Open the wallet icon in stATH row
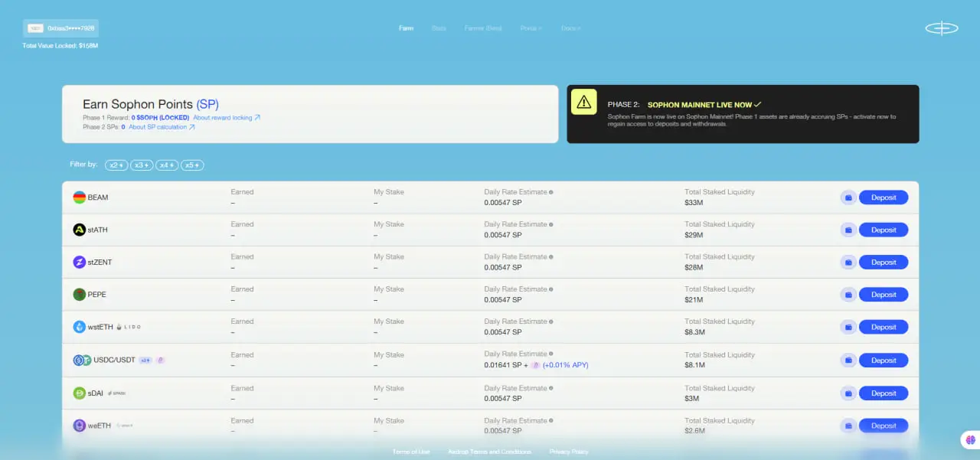Image resolution: width=980 pixels, height=460 pixels. coord(848,230)
